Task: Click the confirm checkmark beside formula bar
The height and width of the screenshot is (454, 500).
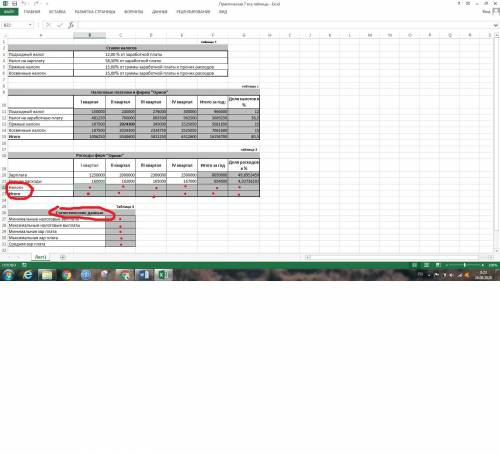Action: pyautogui.click(x=60, y=25)
